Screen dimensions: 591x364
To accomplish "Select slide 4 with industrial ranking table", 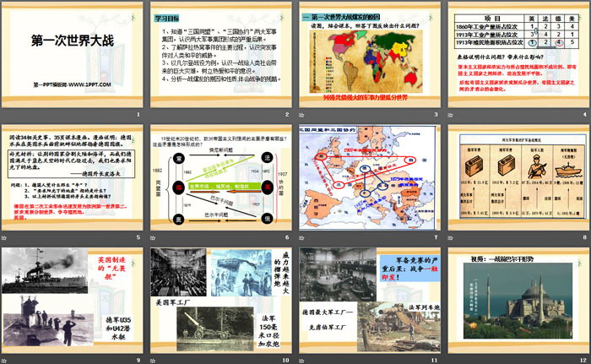I will point(518,55).
